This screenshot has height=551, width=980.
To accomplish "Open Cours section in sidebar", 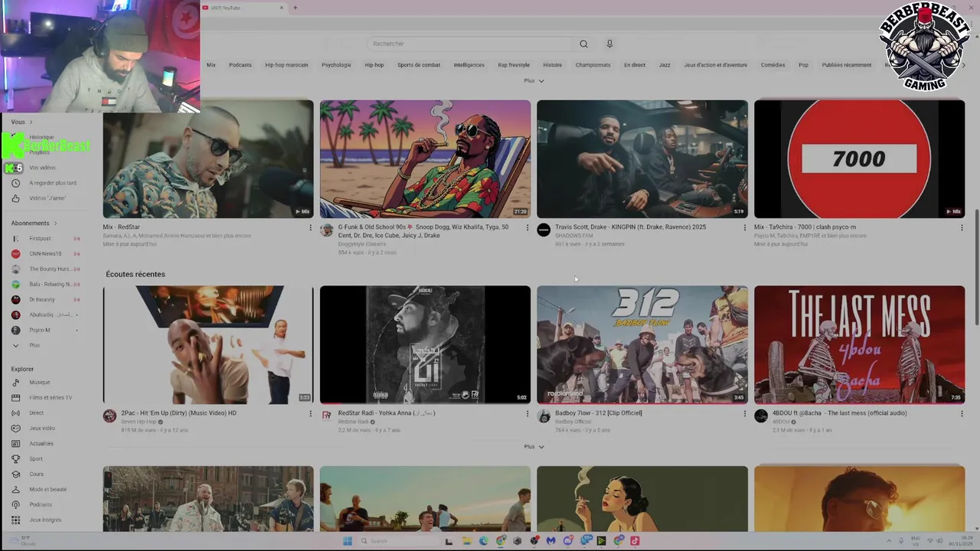I will (x=36, y=474).
